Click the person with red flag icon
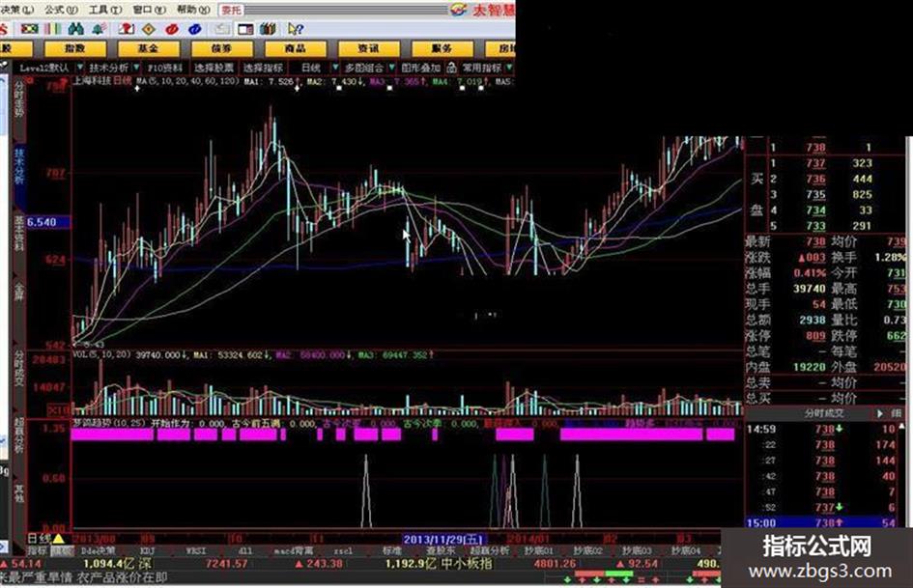The width and height of the screenshot is (913, 588). point(126,29)
